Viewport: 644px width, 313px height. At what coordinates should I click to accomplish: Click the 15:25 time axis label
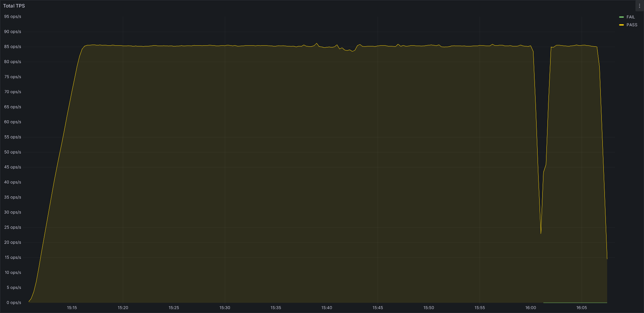(x=174, y=308)
